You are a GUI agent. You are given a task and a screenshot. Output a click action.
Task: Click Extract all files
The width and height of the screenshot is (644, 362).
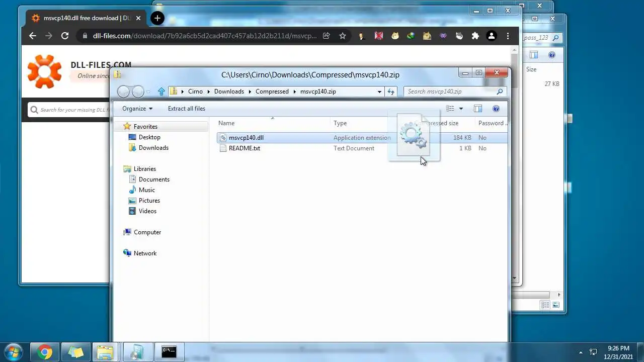coord(187,109)
